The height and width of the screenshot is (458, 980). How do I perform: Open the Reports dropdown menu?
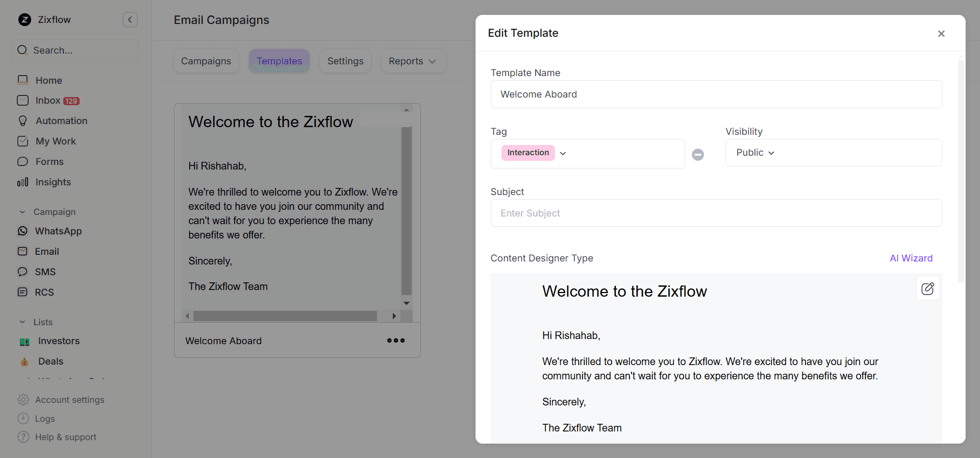413,61
